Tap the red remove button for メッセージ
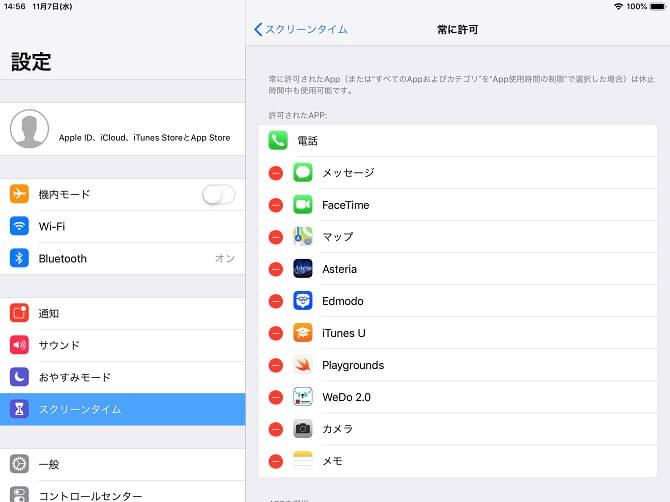 click(x=276, y=173)
